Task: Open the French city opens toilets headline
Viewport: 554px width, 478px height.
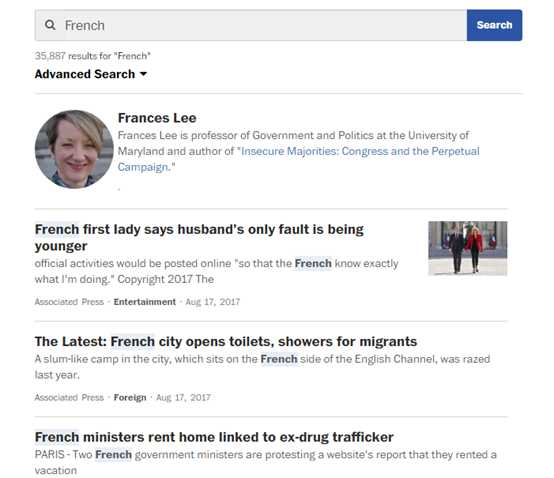Action: click(x=226, y=342)
